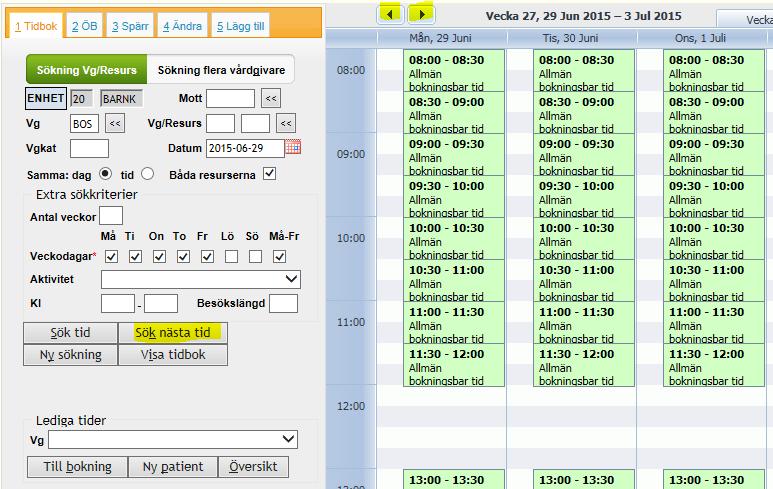Uncheck the To weekday checkbox
Image resolution: width=773 pixels, height=489 pixels.
coord(183,256)
